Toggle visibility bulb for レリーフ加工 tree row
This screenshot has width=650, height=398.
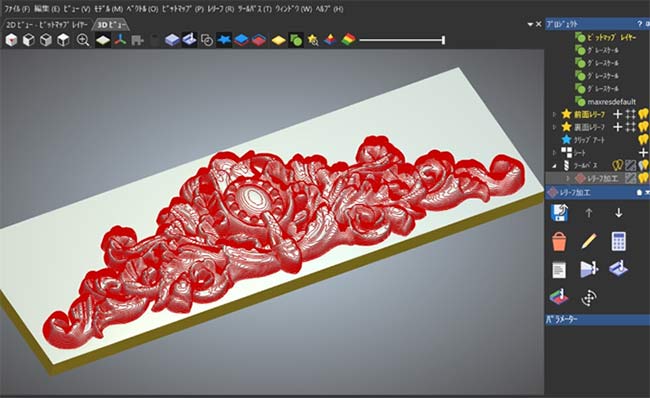click(x=643, y=178)
